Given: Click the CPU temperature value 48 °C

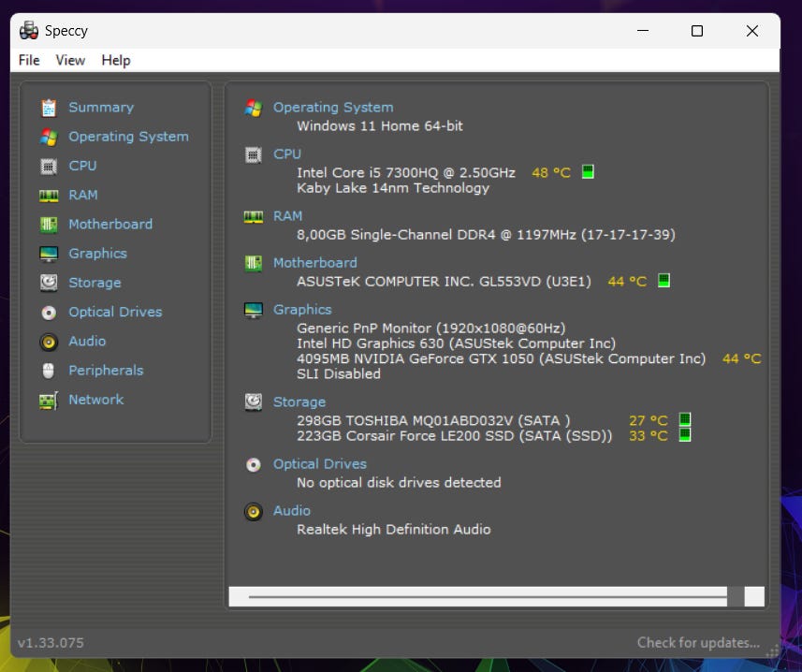Looking at the screenshot, I should [x=551, y=173].
